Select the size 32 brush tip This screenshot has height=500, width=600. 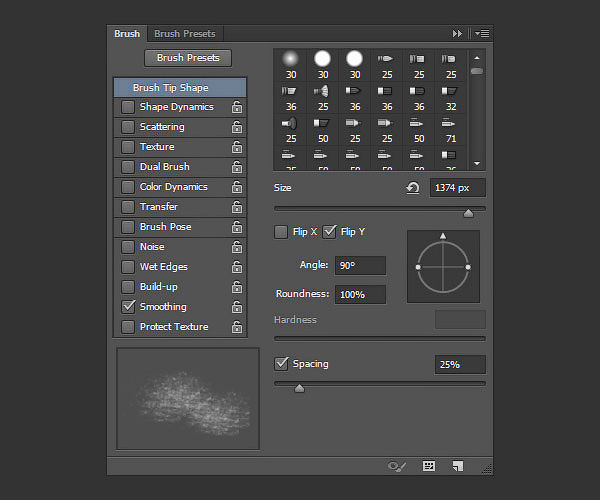point(450,98)
